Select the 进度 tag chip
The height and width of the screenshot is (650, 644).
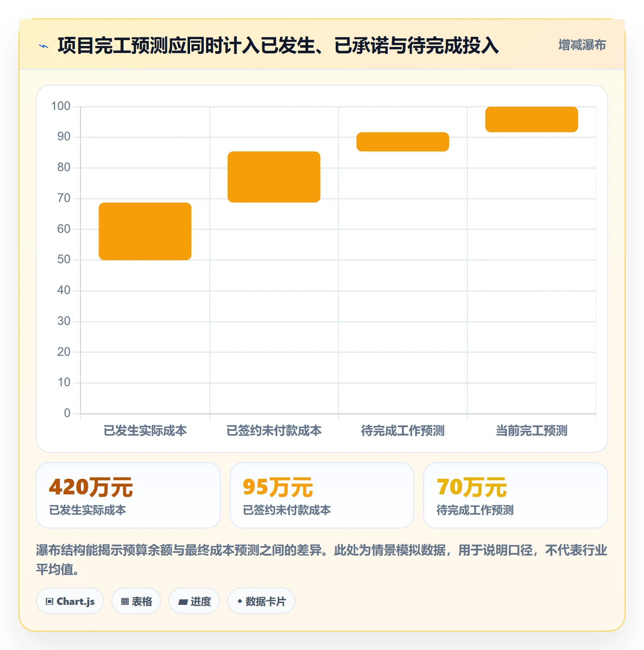[x=194, y=601]
